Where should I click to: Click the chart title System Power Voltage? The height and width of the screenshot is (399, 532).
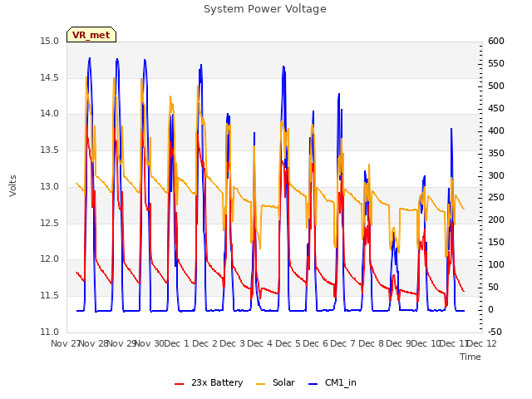(x=265, y=9)
